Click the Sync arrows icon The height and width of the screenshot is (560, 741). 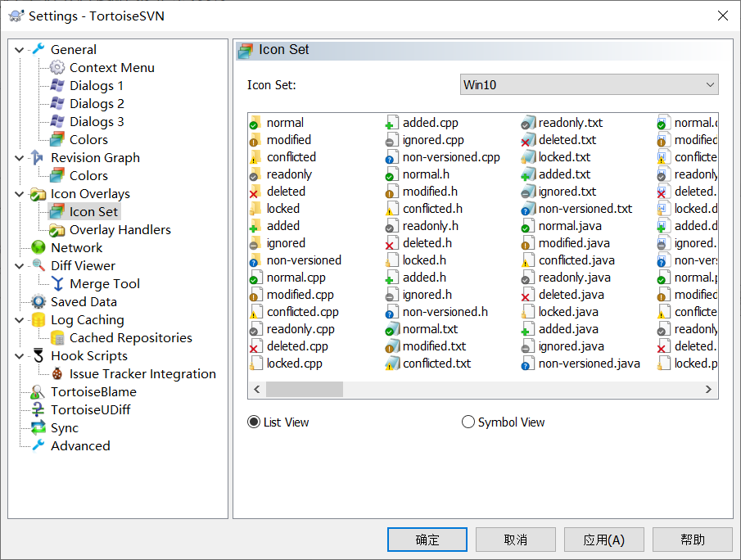pyautogui.click(x=38, y=427)
